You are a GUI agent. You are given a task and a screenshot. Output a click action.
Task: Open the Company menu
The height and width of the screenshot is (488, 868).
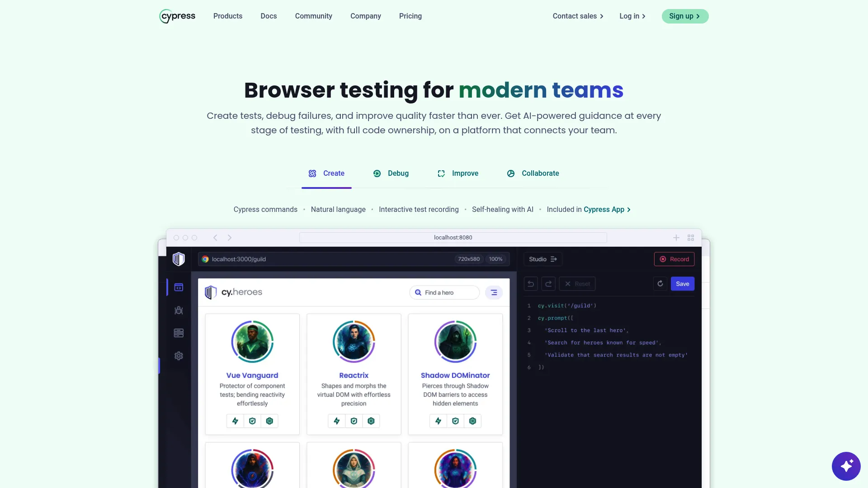pos(366,16)
